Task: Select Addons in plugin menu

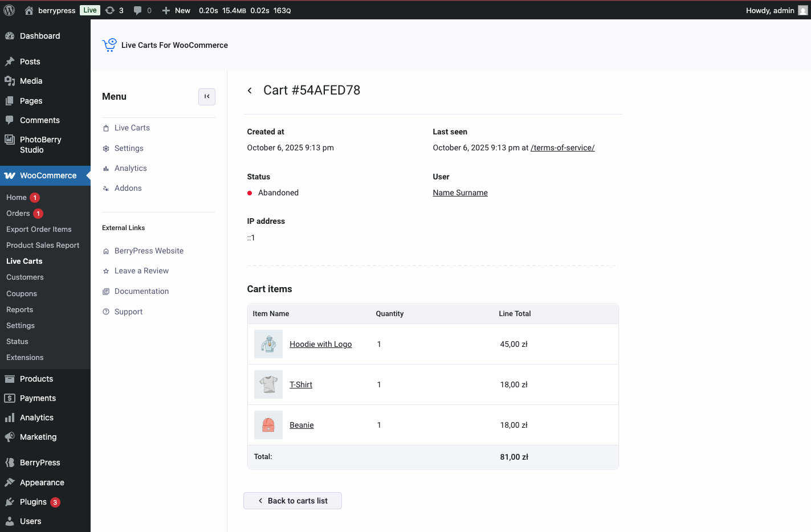Action: point(128,189)
